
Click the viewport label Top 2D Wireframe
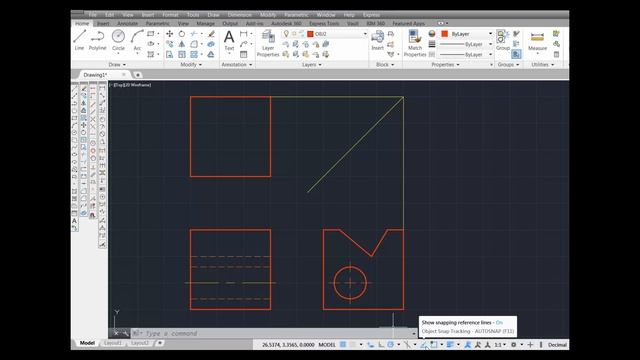tap(131, 85)
